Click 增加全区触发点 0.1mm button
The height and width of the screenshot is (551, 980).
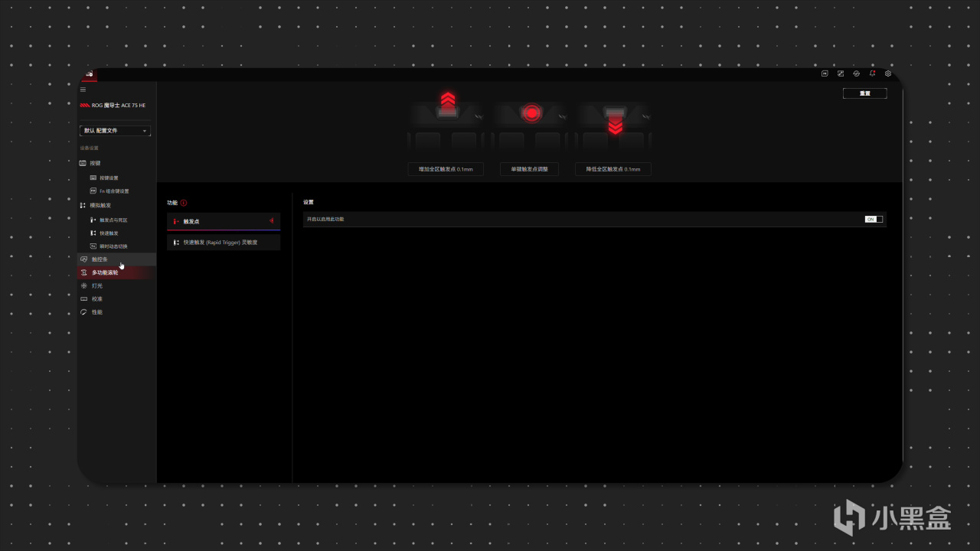tap(446, 169)
